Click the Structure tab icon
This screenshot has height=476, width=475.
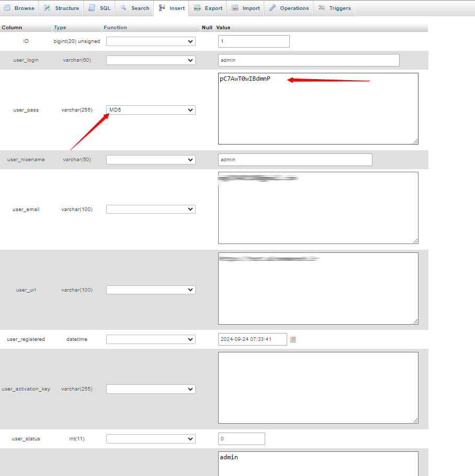(x=48, y=8)
